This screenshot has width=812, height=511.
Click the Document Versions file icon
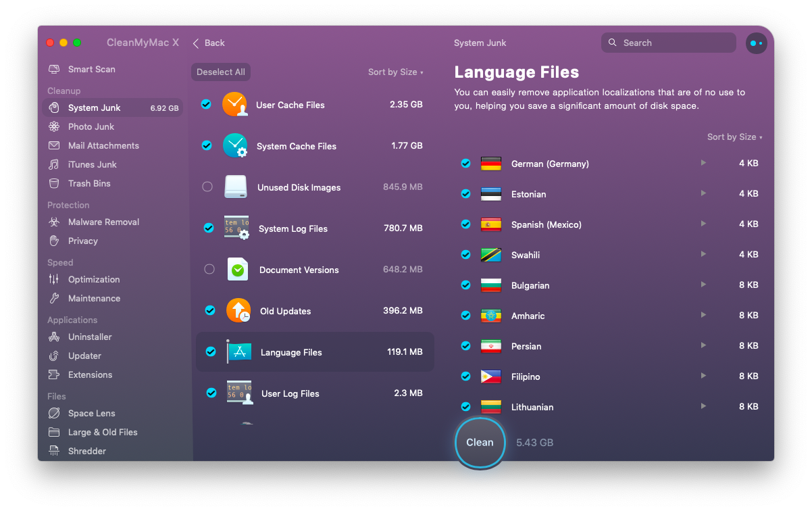pos(237,270)
